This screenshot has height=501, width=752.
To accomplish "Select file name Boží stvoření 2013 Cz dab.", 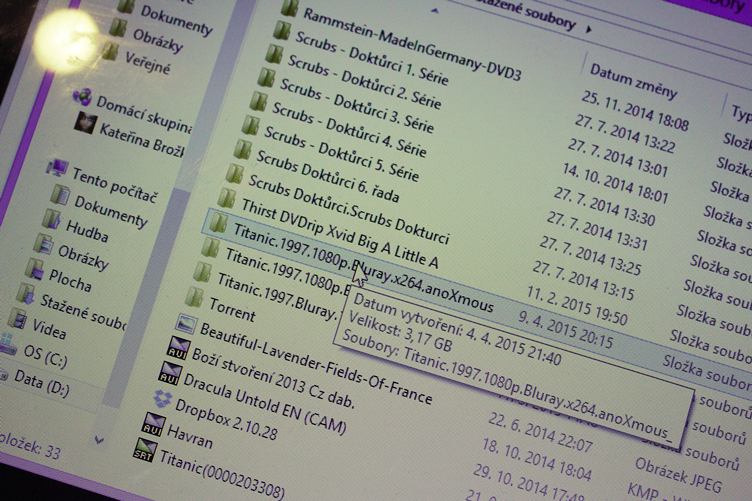I will tap(273, 378).
